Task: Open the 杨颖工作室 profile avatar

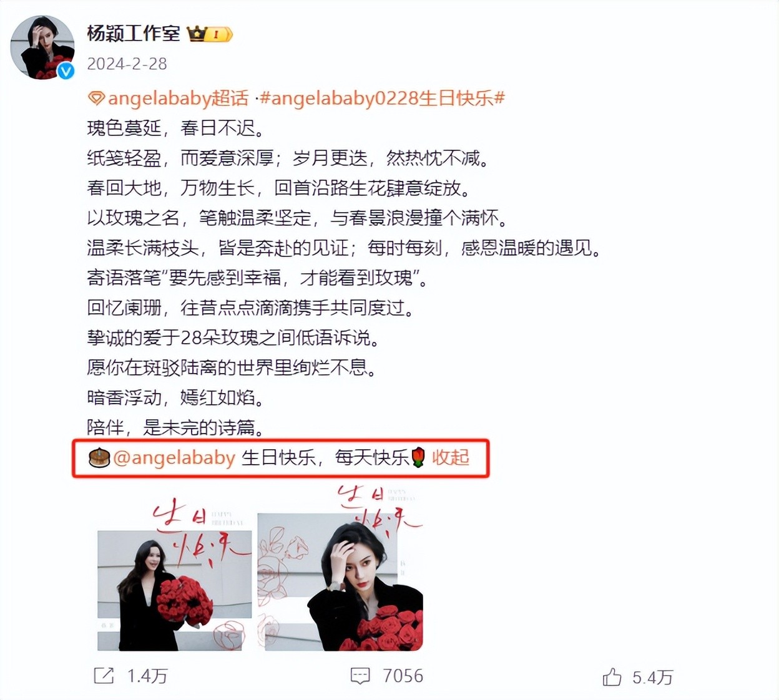Action: (42, 47)
